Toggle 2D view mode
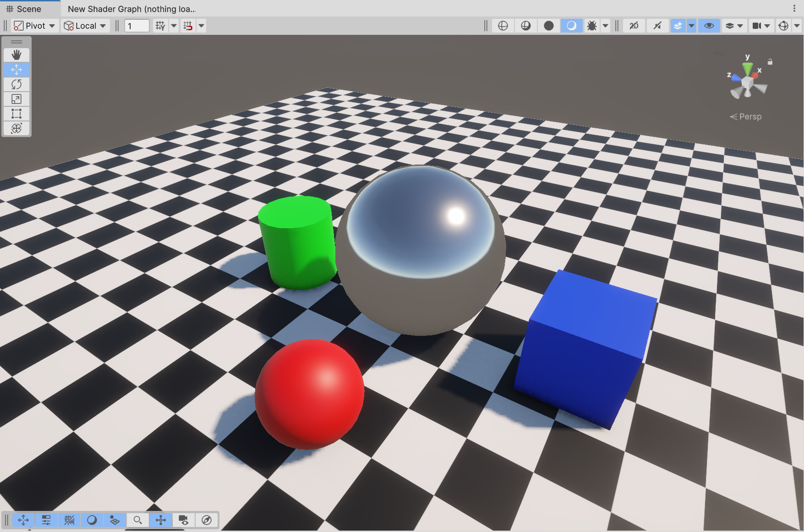Viewport: 804px width, 532px height. click(634, 26)
